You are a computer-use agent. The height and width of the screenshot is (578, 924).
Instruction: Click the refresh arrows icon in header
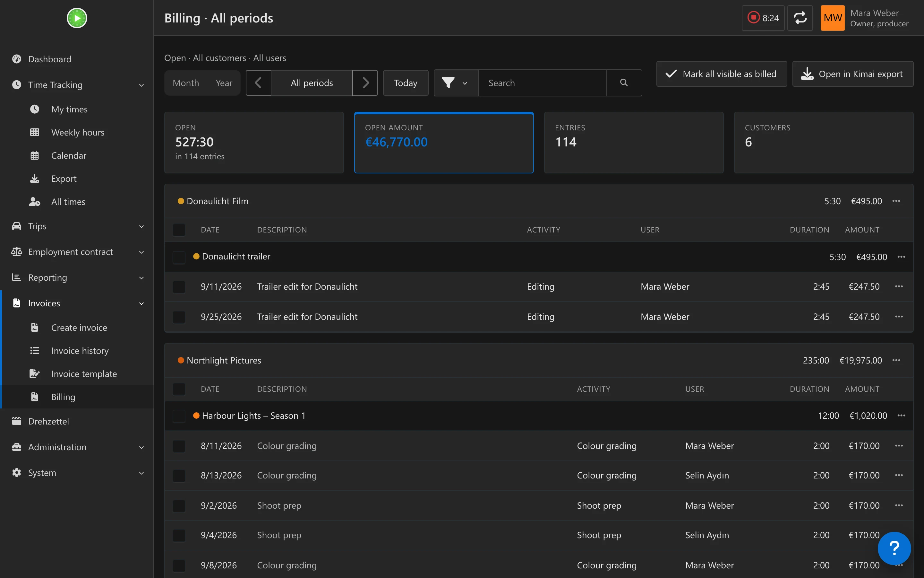800,18
